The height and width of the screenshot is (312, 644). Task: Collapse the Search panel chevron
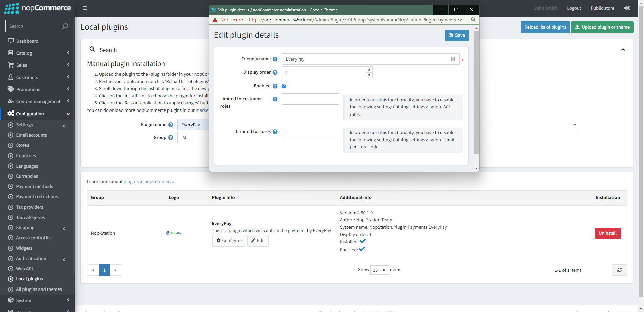click(x=623, y=49)
